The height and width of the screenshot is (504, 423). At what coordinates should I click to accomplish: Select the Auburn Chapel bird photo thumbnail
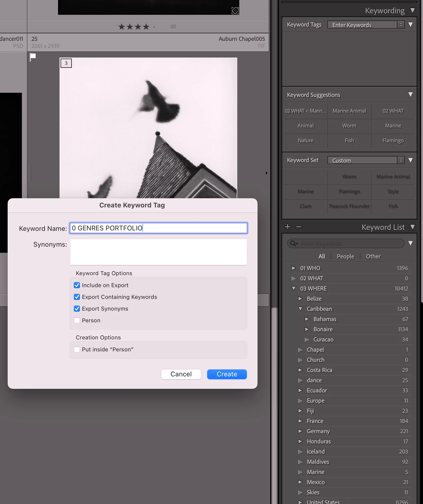148,128
